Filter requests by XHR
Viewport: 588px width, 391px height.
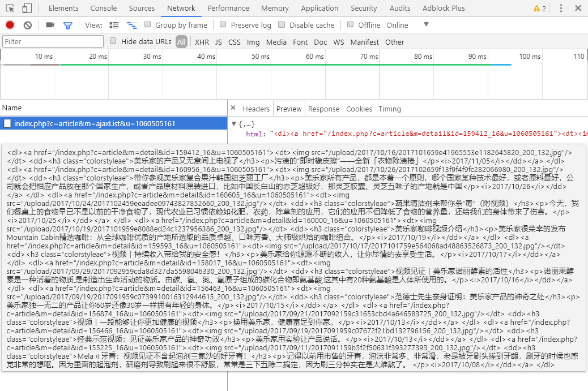tap(202, 42)
